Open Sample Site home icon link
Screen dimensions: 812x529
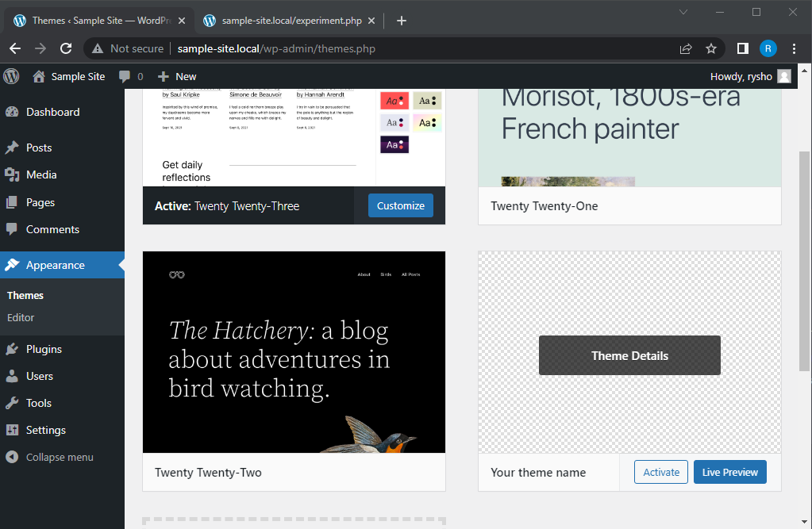point(39,77)
